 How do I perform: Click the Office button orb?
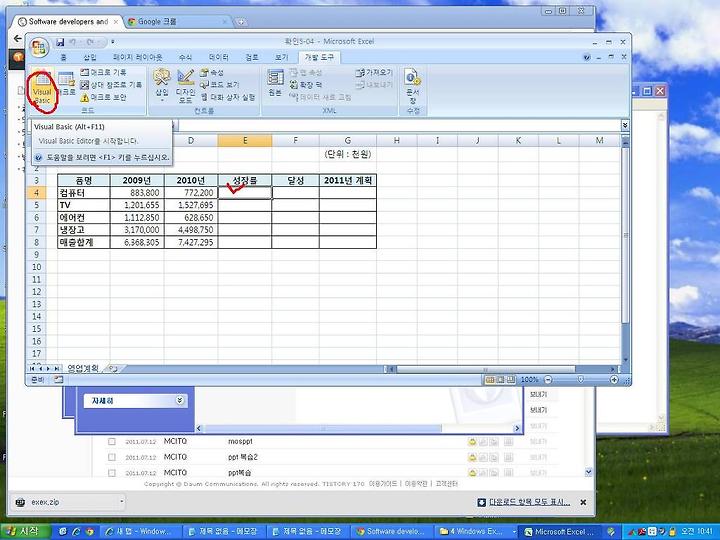pyautogui.click(x=39, y=47)
